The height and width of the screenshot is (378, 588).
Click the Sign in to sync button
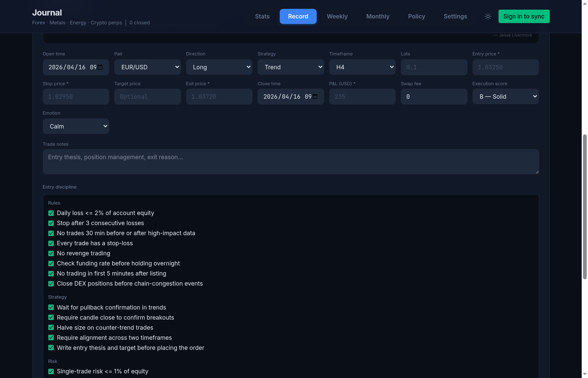[x=524, y=16]
